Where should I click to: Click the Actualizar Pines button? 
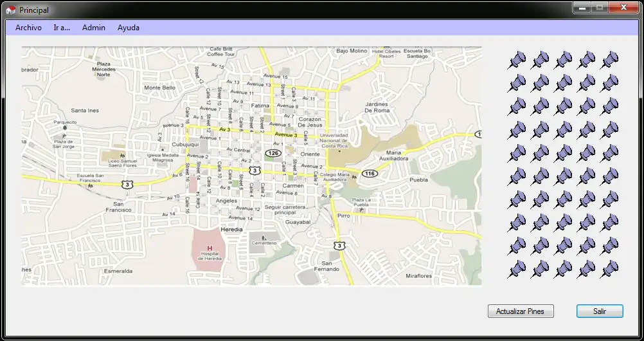coord(521,311)
